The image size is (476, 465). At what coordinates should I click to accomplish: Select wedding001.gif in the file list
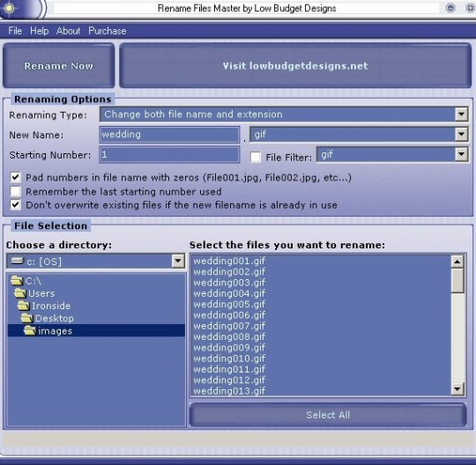(321, 261)
